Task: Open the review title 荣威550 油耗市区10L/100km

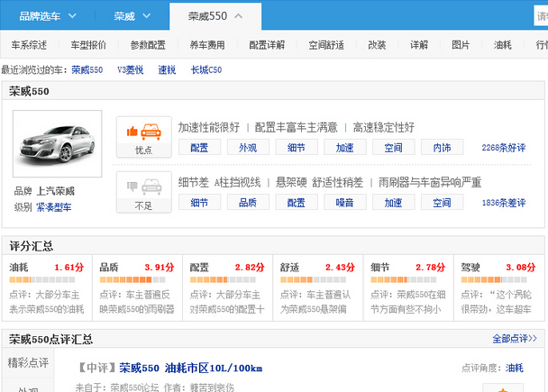Action: pyautogui.click(x=191, y=368)
